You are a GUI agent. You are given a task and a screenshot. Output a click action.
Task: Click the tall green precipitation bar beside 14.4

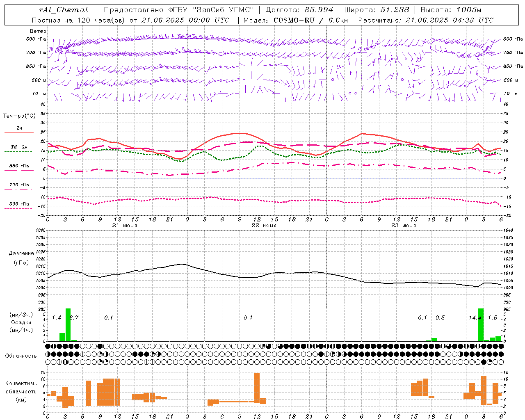point(481,325)
